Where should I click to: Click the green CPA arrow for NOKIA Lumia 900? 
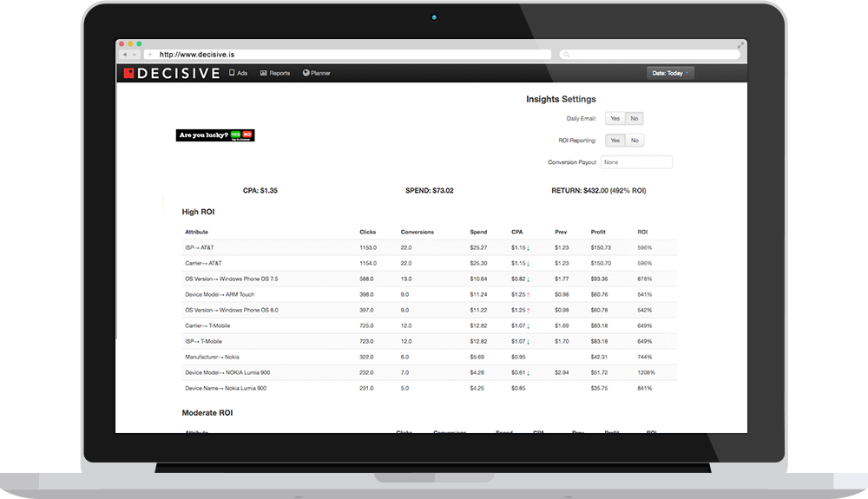(x=527, y=372)
